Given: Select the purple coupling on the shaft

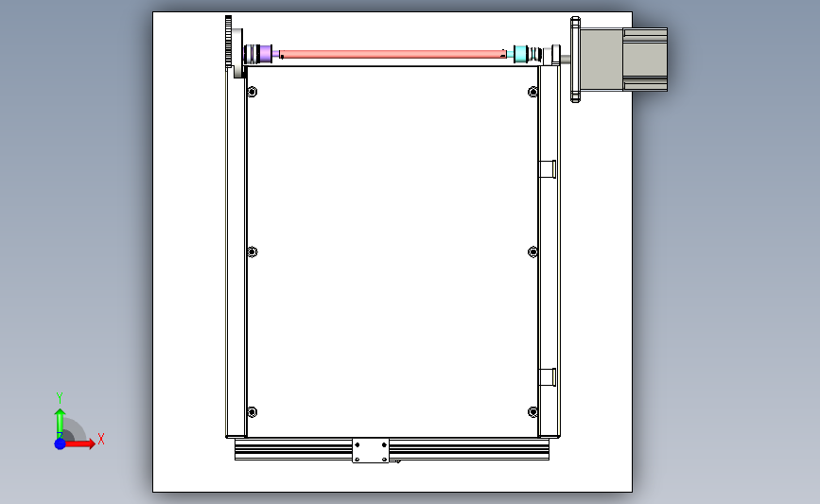Looking at the screenshot, I should 265,55.
